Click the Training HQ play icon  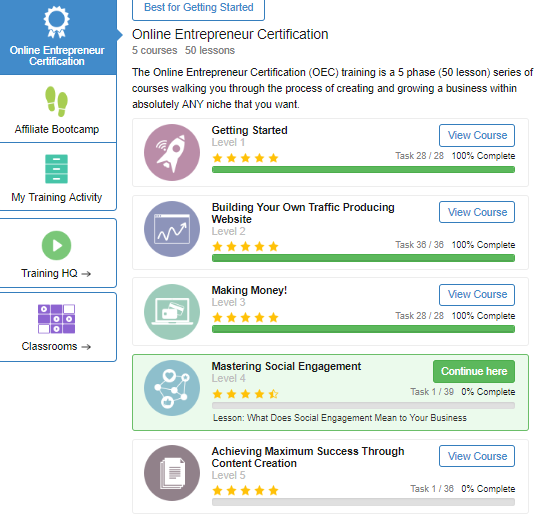(56, 245)
